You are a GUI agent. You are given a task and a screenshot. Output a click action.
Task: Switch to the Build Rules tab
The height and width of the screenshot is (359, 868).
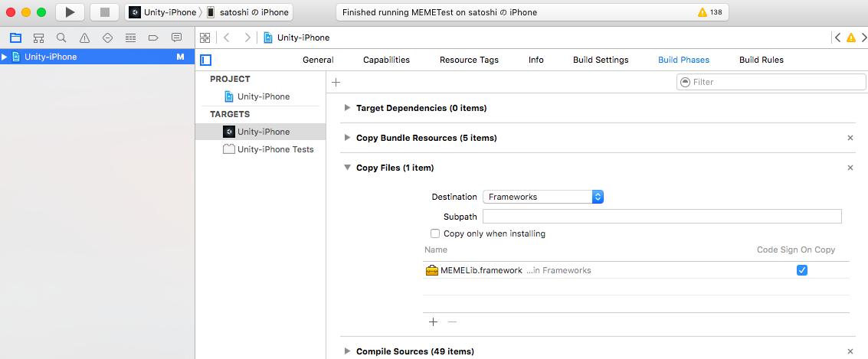[762, 60]
